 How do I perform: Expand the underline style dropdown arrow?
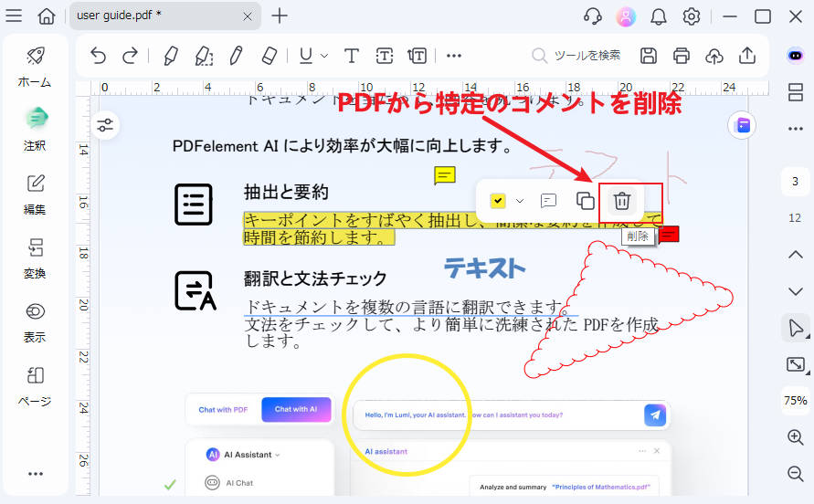click(x=324, y=56)
